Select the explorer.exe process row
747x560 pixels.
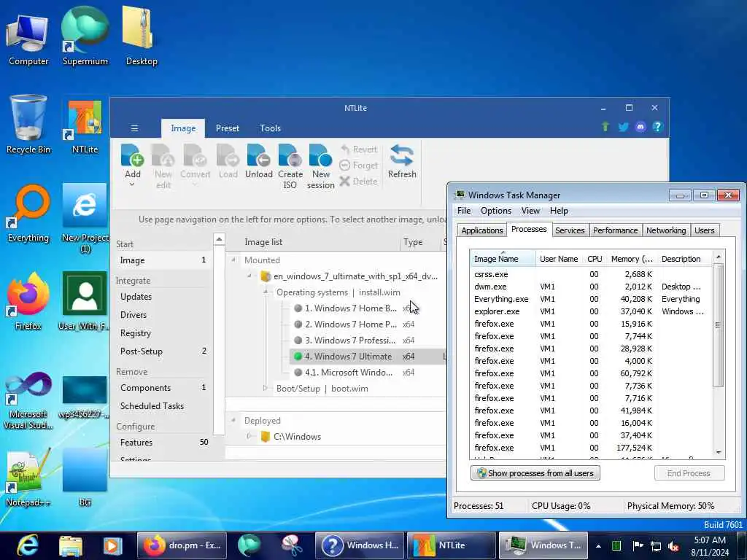(591, 311)
